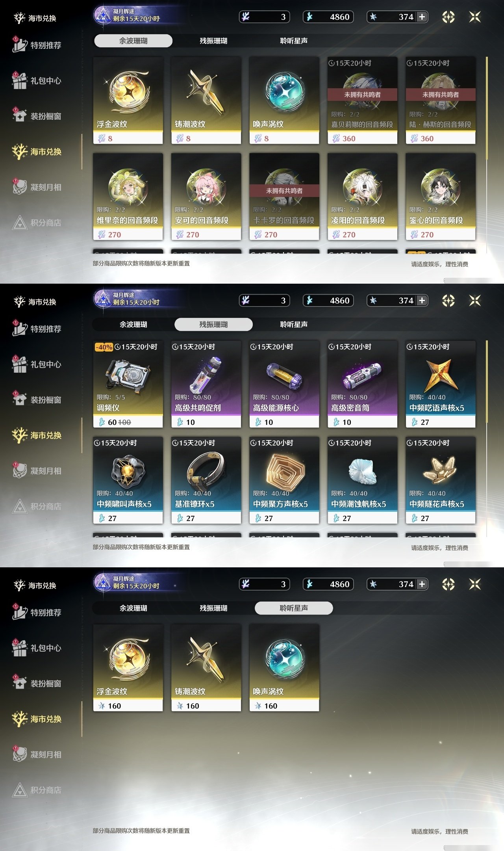The height and width of the screenshot is (851, 504).
Task: Select the 中频啸叫声核x5 core item
Action: pyautogui.click(x=128, y=480)
